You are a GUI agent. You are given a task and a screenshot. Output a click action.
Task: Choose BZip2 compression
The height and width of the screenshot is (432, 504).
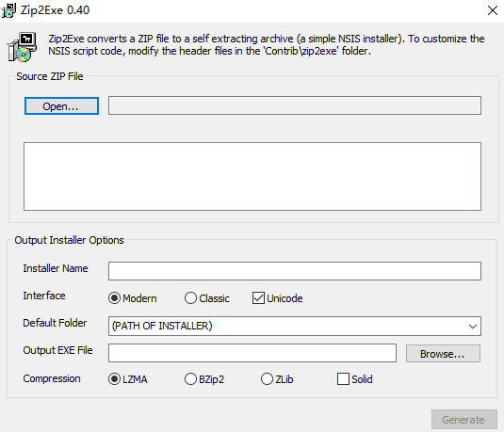(204, 379)
